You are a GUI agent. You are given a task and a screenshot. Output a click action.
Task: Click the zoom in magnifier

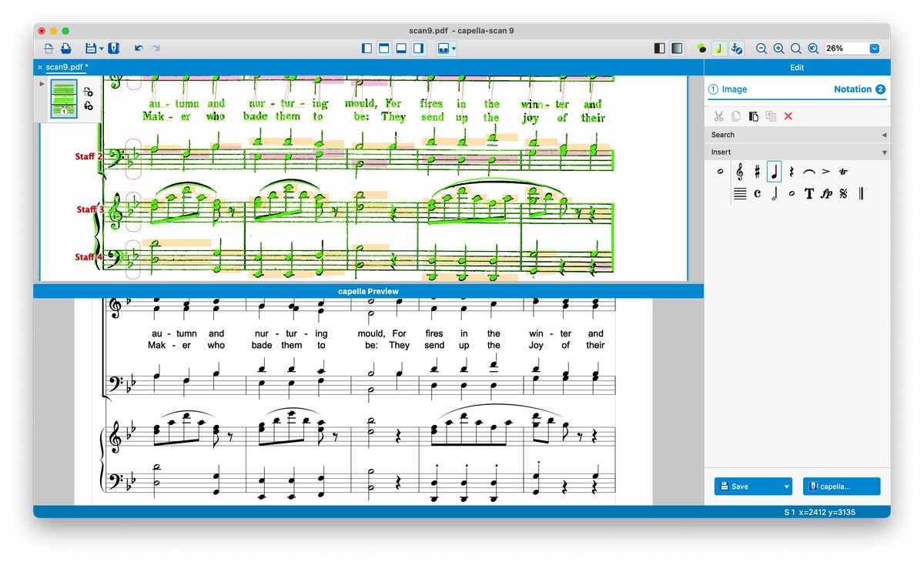[778, 49]
